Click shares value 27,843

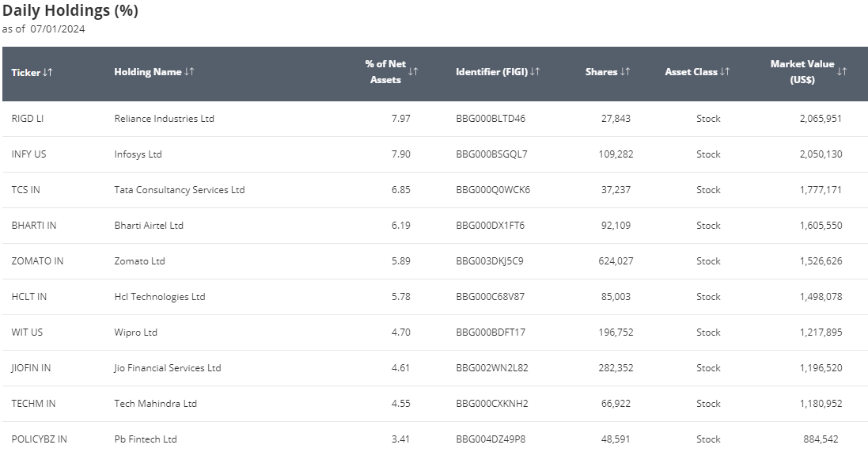616,119
